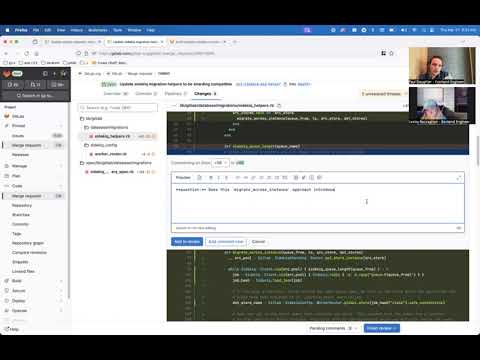Go back with the browser back arrow

[x=6, y=53]
